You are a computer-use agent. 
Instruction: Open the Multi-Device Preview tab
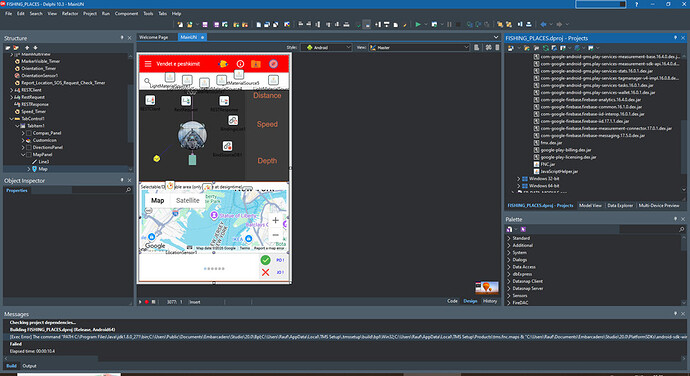click(x=659, y=206)
